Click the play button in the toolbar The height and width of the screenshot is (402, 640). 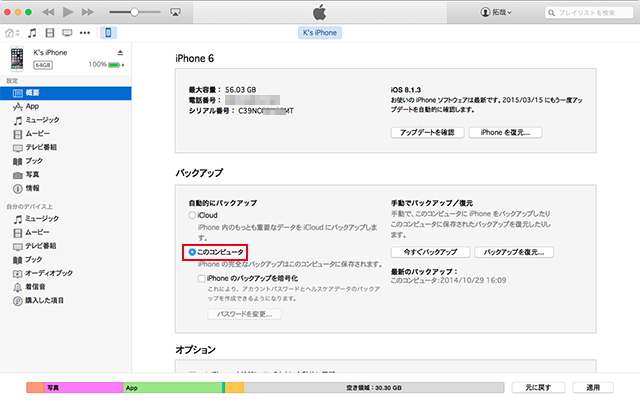coord(68,12)
